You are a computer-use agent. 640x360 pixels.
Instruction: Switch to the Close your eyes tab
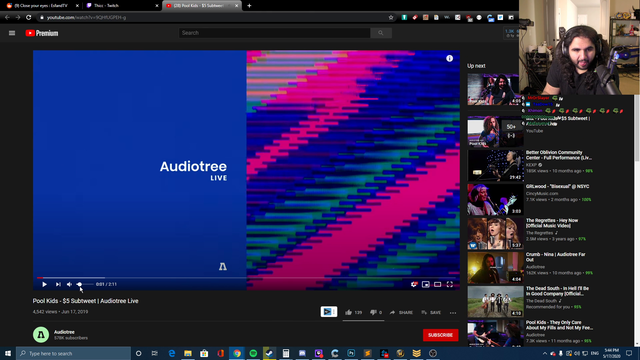click(41, 6)
